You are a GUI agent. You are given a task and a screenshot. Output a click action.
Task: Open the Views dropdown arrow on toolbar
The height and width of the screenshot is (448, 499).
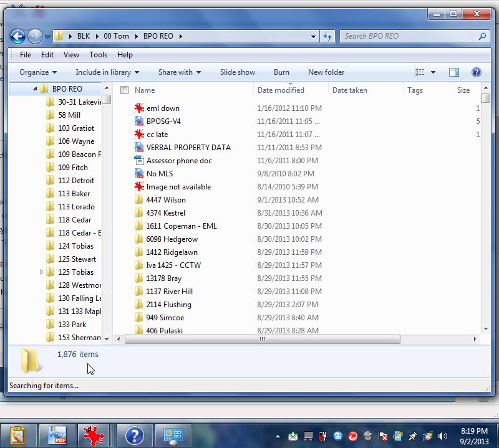pos(432,72)
